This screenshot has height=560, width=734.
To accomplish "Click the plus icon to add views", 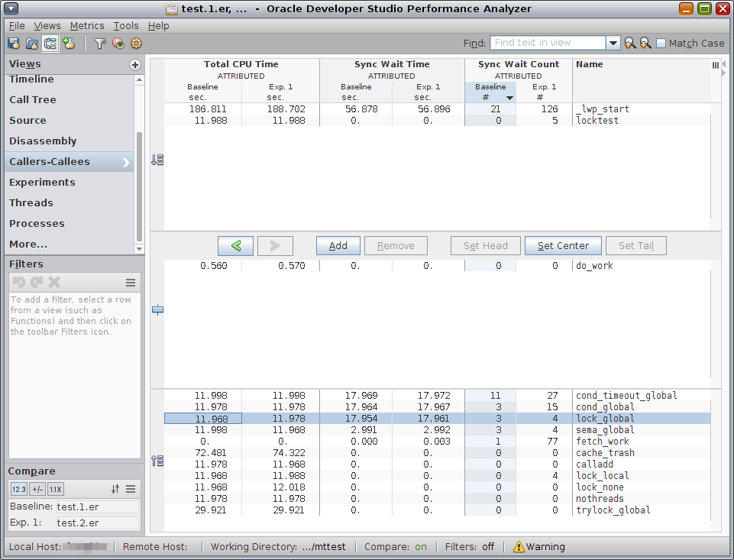I will (135, 65).
